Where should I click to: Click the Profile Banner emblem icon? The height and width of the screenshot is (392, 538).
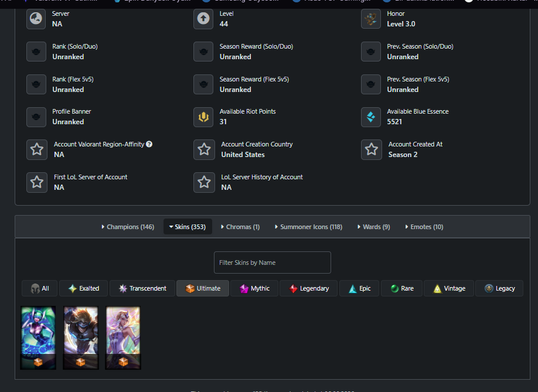tap(36, 117)
